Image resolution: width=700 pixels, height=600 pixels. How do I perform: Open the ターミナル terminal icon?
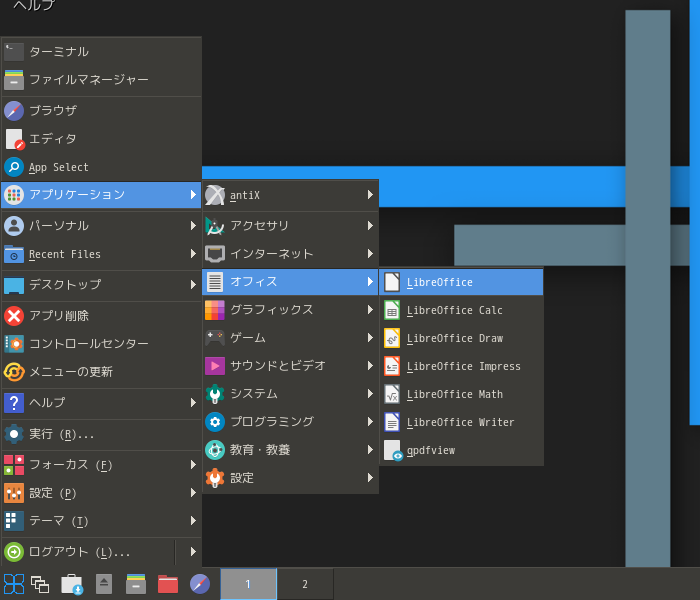click(14, 52)
